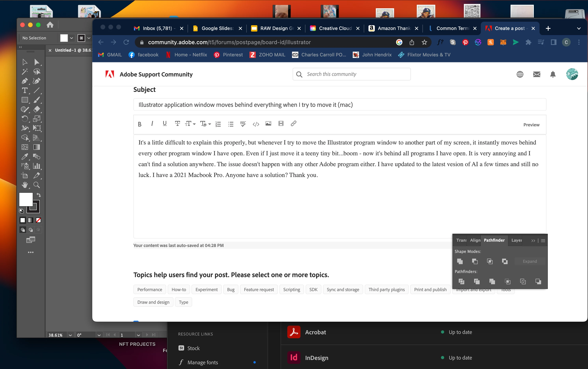Screen dimensions: 588x369
Task: Click the white Fill color swatch
Action: (x=26, y=199)
